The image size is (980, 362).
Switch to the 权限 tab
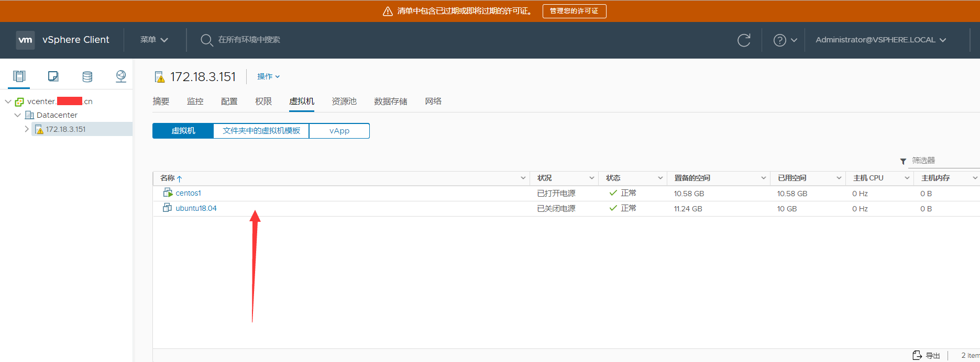[263, 101]
